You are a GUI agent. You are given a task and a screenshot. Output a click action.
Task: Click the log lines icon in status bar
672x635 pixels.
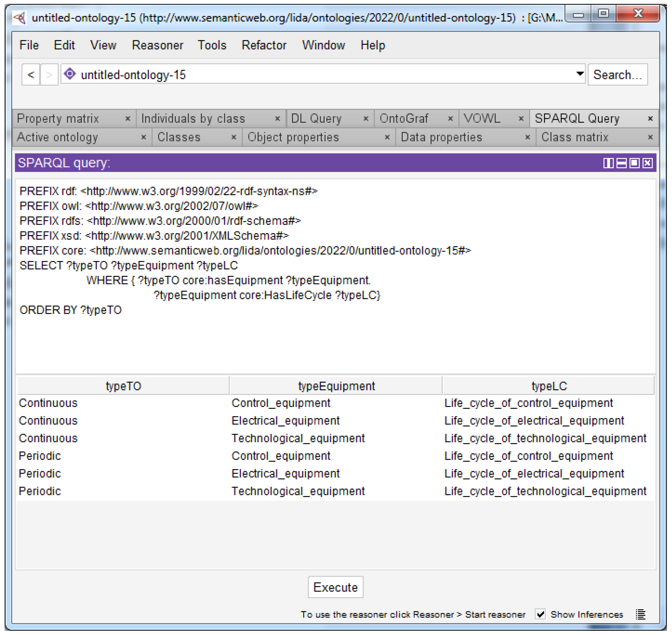[640, 614]
